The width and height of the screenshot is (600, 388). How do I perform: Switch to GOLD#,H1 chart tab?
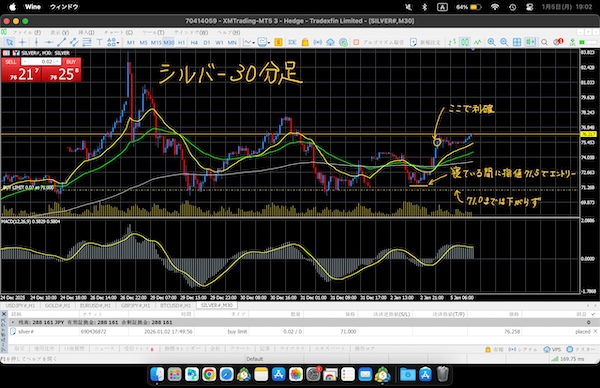57,305
